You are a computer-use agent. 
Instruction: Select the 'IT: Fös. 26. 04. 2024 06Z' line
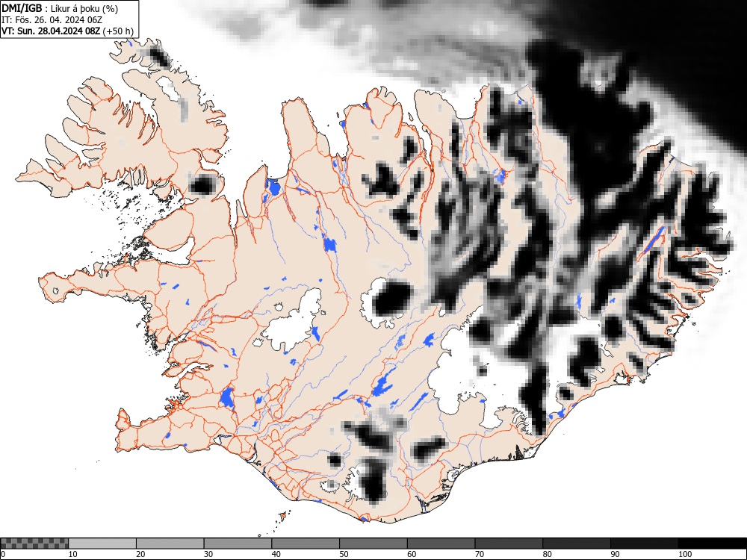pos(52,20)
